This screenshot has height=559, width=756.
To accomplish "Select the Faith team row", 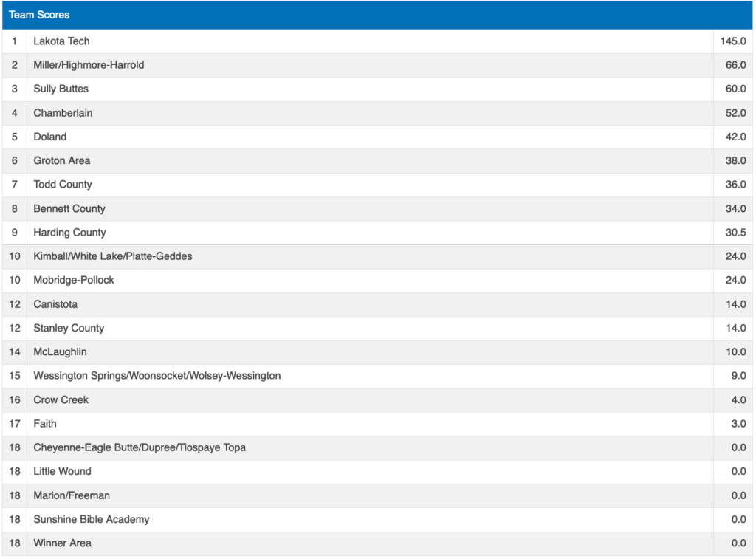I will coord(45,424).
